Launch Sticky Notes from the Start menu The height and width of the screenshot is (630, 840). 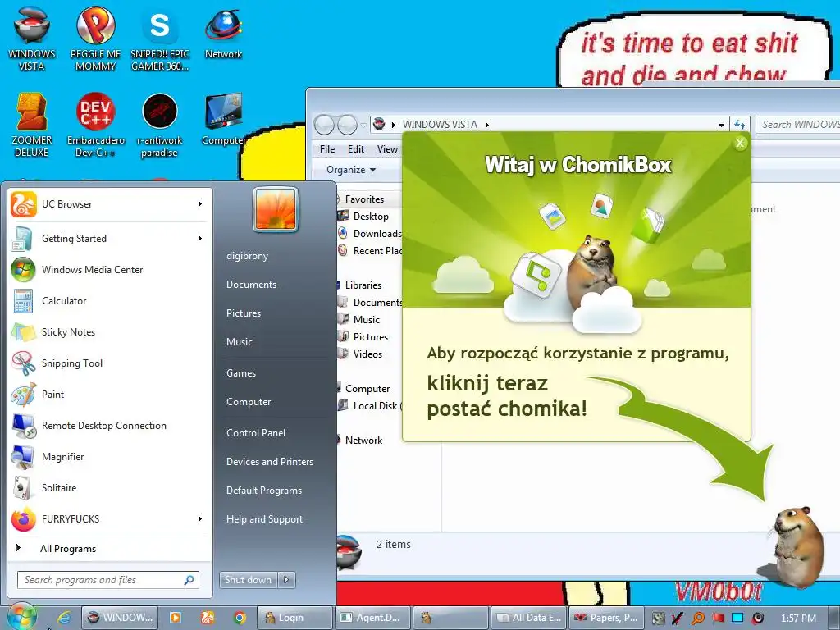(x=109, y=331)
